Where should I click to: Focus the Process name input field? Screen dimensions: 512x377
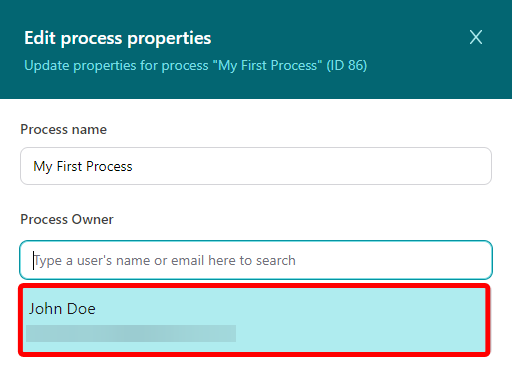click(x=256, y=166)
